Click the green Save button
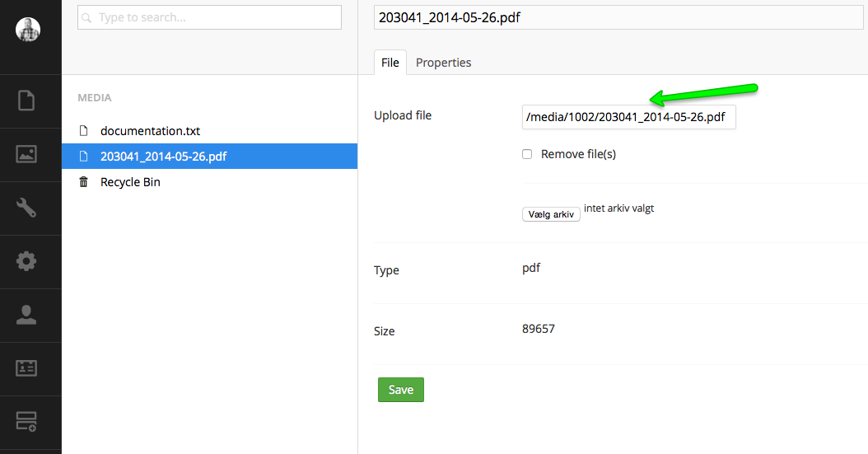 (x=401, y=390)
